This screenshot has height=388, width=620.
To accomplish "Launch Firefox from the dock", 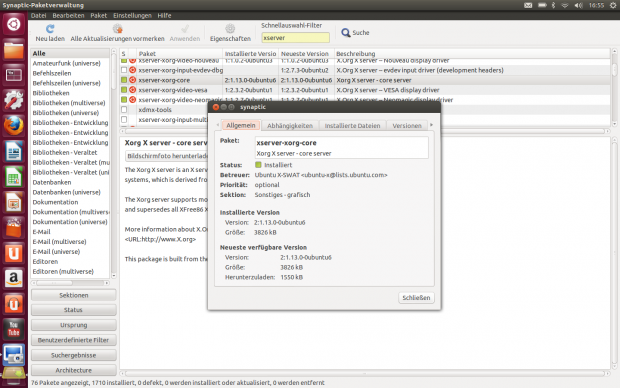I will click(13, 126).
